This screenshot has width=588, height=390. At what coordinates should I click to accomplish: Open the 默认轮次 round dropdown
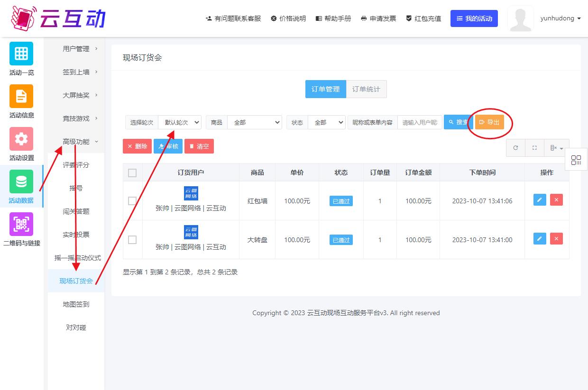point(180,122)
